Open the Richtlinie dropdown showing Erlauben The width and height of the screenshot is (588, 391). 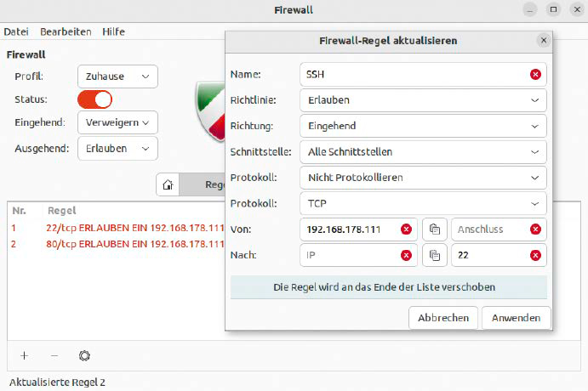[x=422, y=100]
